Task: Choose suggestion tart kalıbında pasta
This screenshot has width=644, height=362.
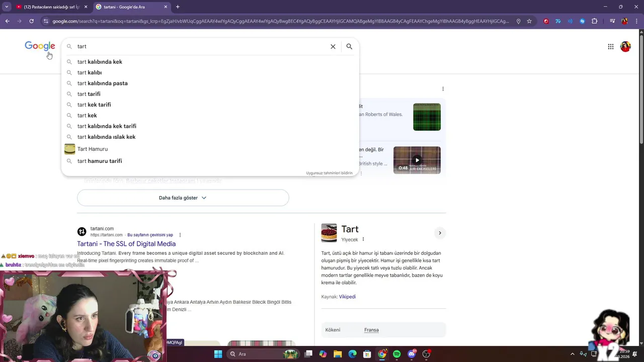Action: coord(210,83)
